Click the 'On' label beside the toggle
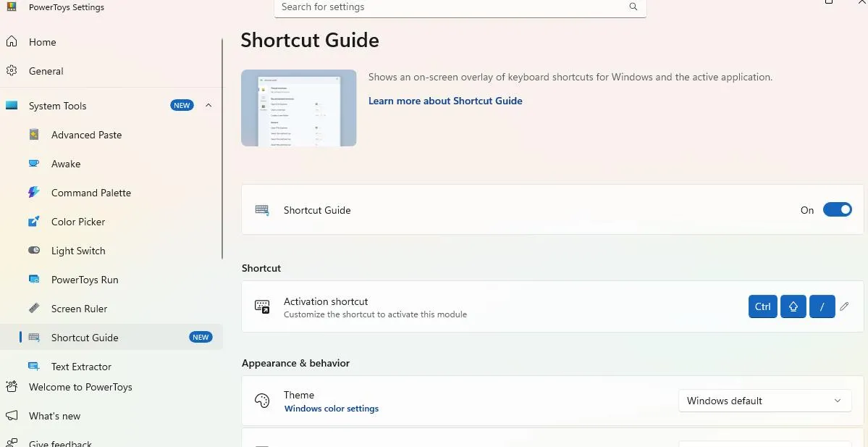This screenshot has height=447, width=868. tap(807, 210)
